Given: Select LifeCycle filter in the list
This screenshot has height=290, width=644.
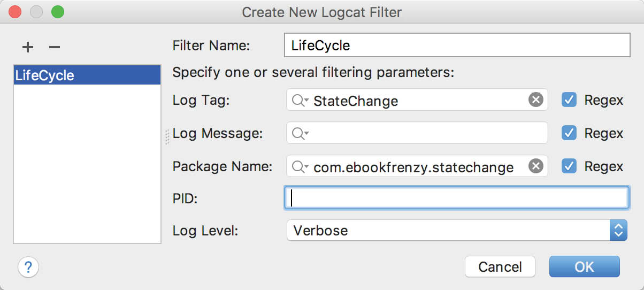Looking at the screenshot, I should pos(87,75).
